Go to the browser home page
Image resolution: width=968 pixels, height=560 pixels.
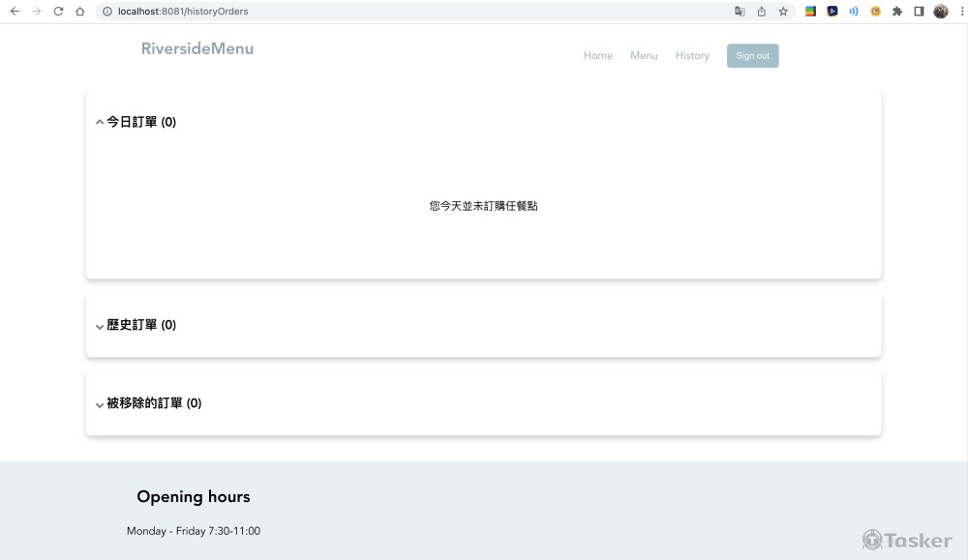pos(80,12)
